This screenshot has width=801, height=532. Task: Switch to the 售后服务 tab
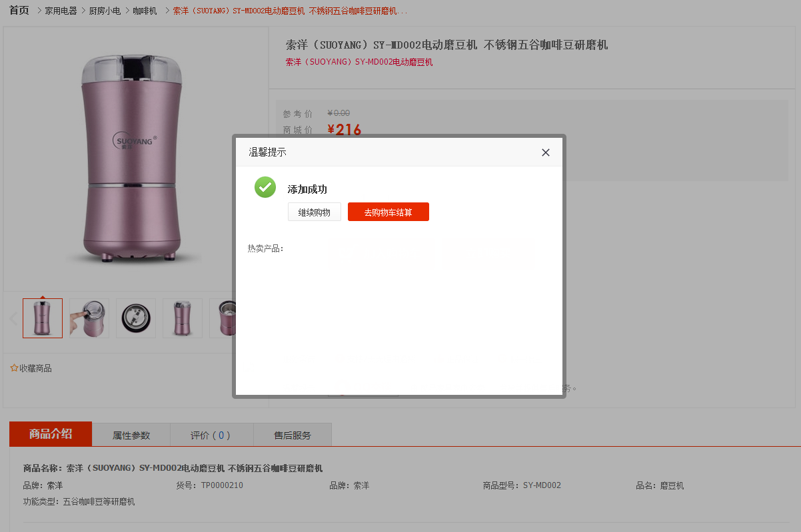[x=293, y=435]
